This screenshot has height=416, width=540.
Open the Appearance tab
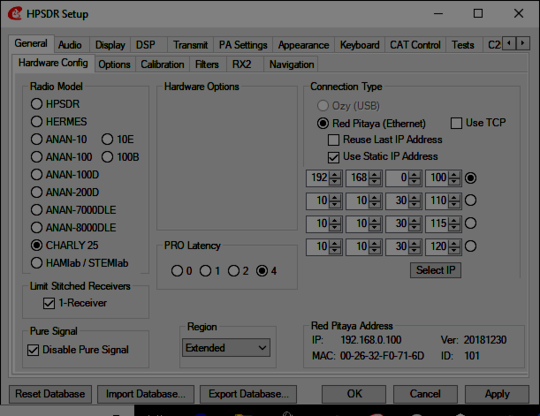tap(303, 45)
